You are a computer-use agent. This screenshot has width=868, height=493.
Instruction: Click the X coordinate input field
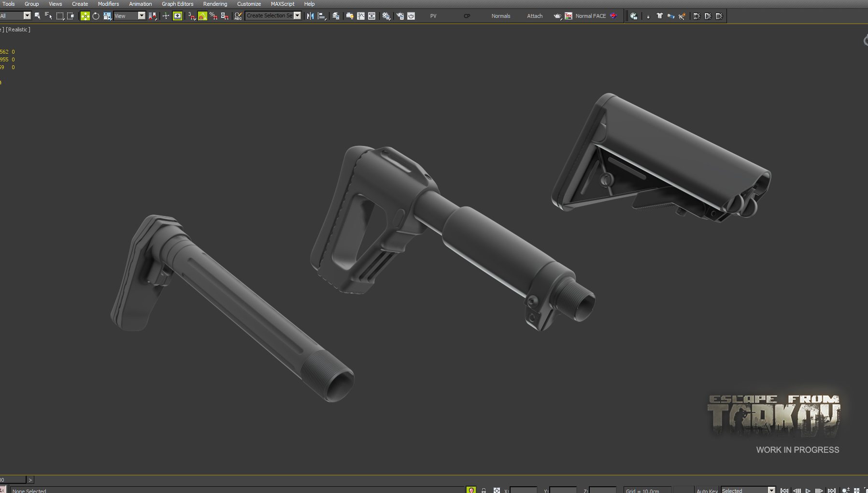pos(524,490)
